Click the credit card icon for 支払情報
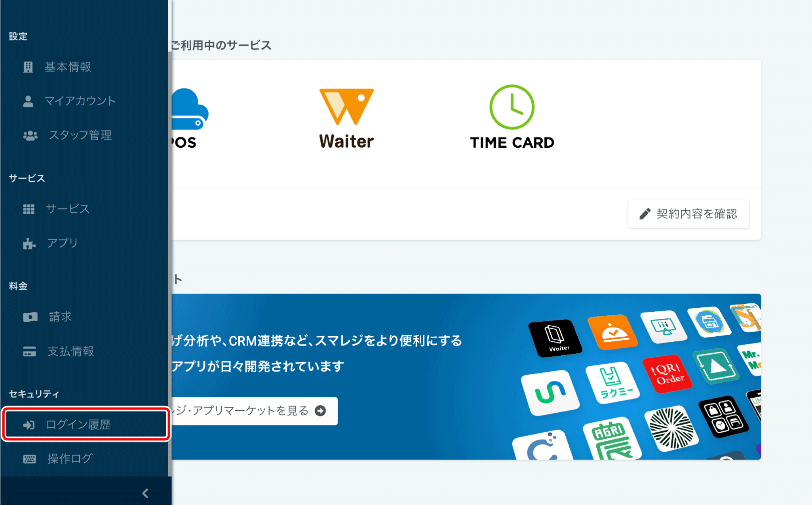The width and height of the screenshot is (812, 505). click(x=29, y=351)
